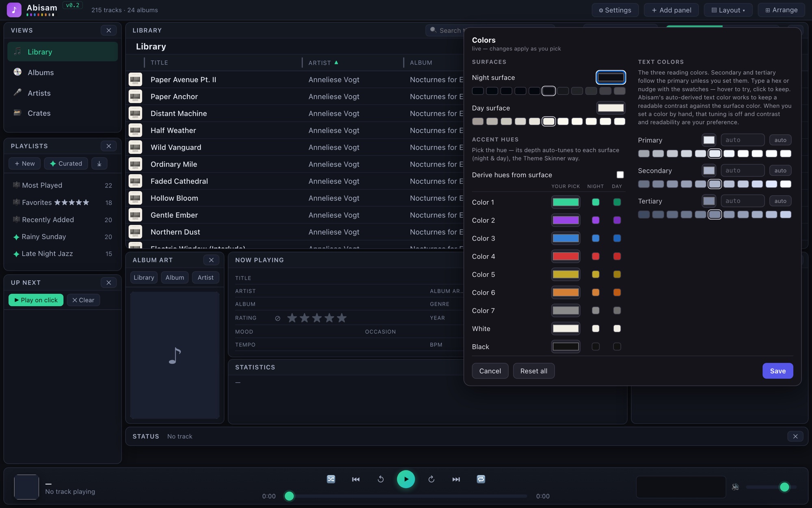The height and width of the screenshot is (508, 812).
Task: Open the Night surface color picker
Action: 611,77
